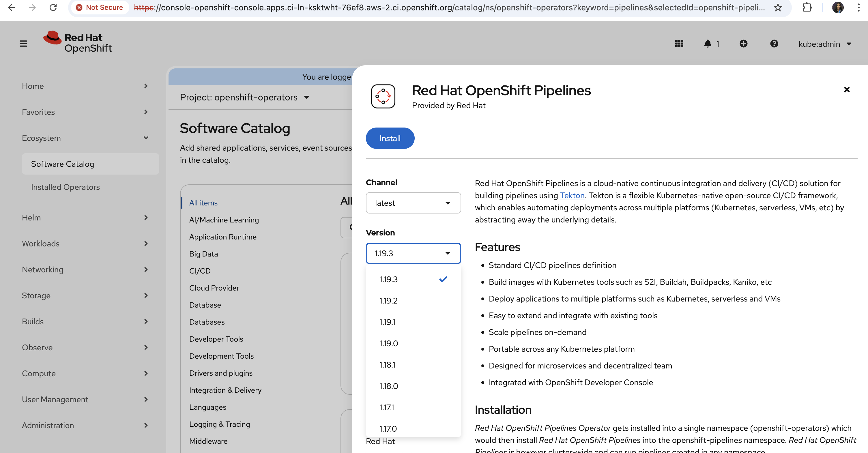Open the kube:admin user menu

824,44
